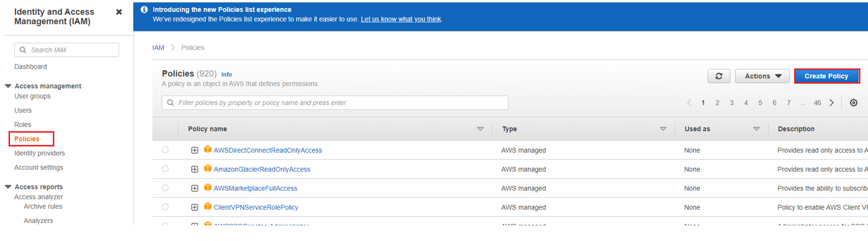Image resolution: width=868 pixels, height=241 pixels.
Task: Select the AWSMarketplaceFullAccess radio button
Action: pos(165,188)
